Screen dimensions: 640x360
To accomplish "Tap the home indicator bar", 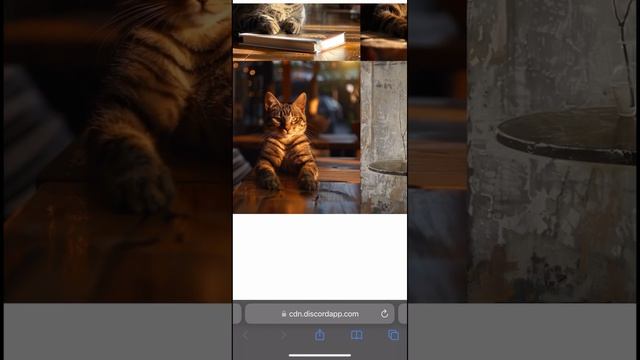I will (x=320, y=356).
